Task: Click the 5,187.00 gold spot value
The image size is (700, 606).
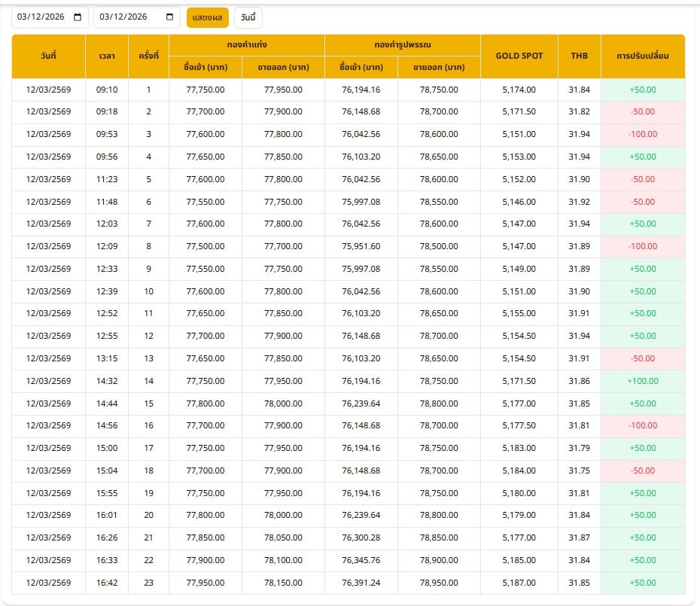Action: (x=519, y=583)
